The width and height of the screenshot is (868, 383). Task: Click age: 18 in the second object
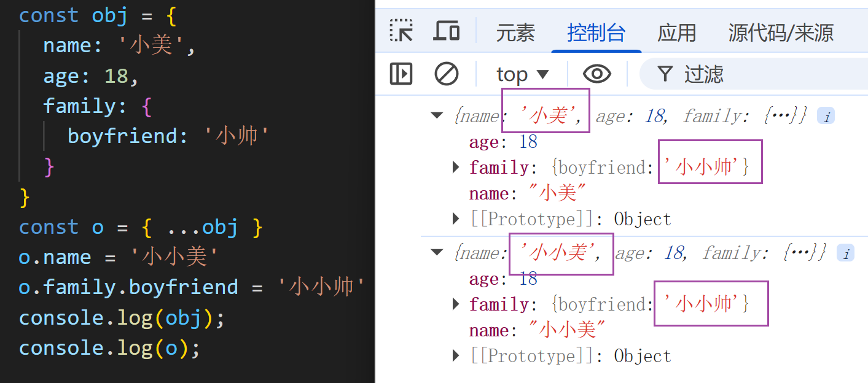(503, 279)
